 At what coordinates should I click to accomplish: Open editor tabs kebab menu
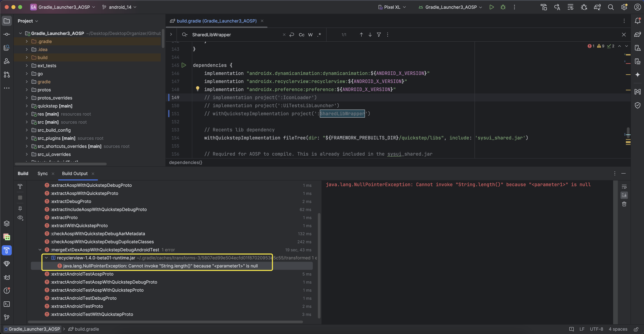coord(624,21)
